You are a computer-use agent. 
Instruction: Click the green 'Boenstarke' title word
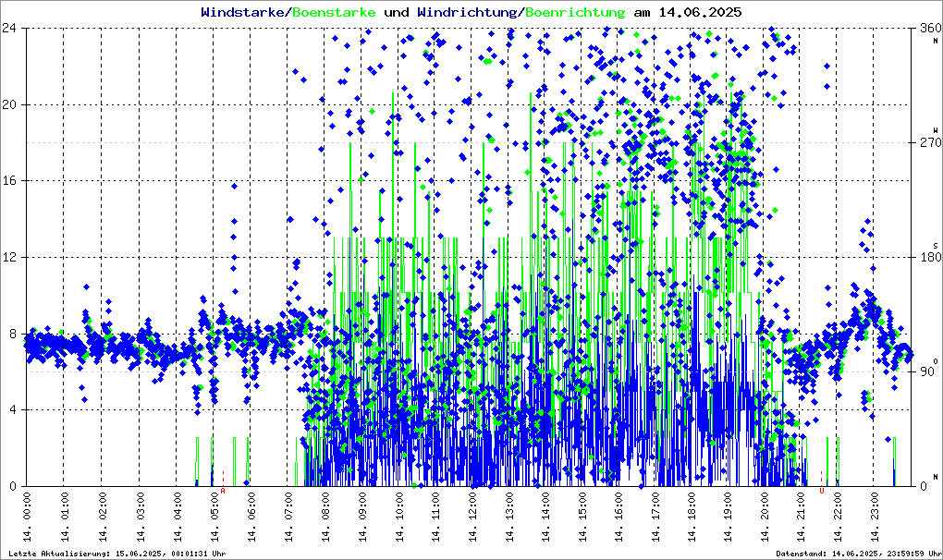(334, 13)
